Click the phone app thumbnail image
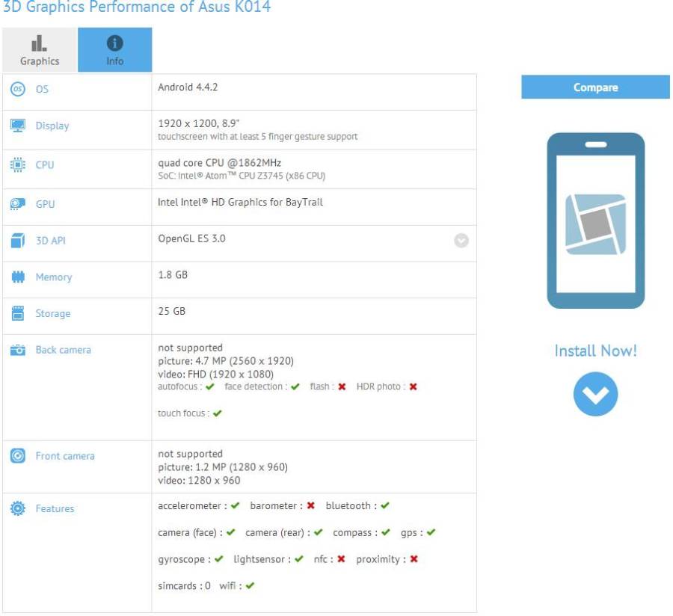 [x=595, y=221]
